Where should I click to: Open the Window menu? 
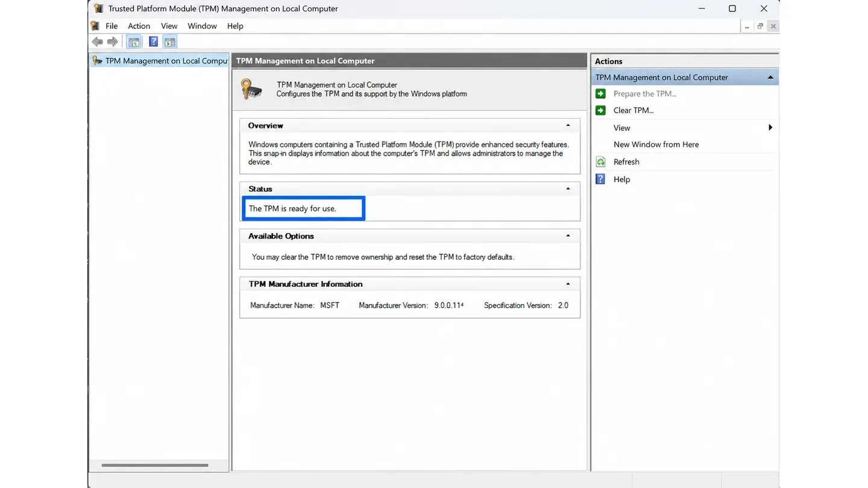pyautogui.click(x=202, y=26)
